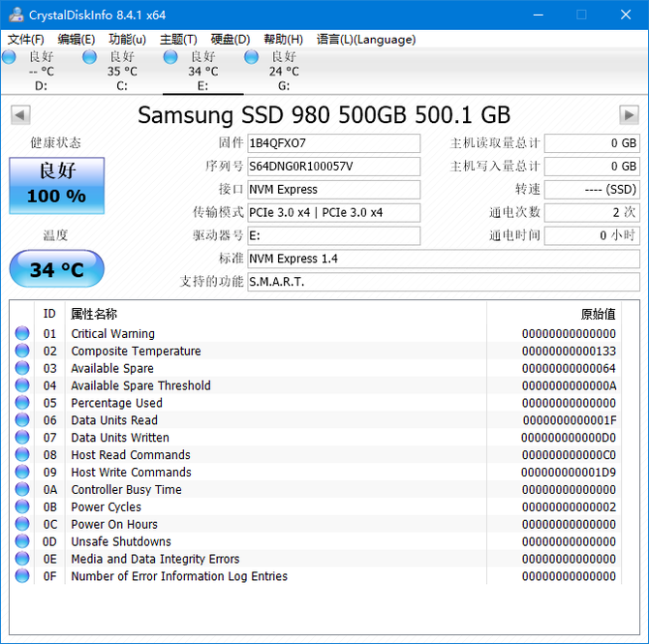Screen dimensions: 649x644
Task: Click the 34 °C temperature indicator
Action: click(56, 268)
